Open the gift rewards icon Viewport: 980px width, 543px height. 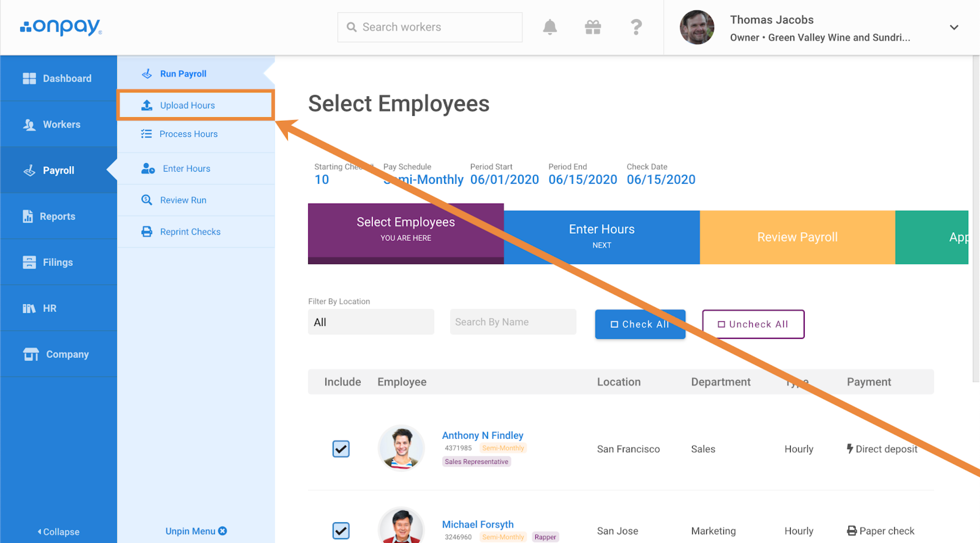pos(593,27)
